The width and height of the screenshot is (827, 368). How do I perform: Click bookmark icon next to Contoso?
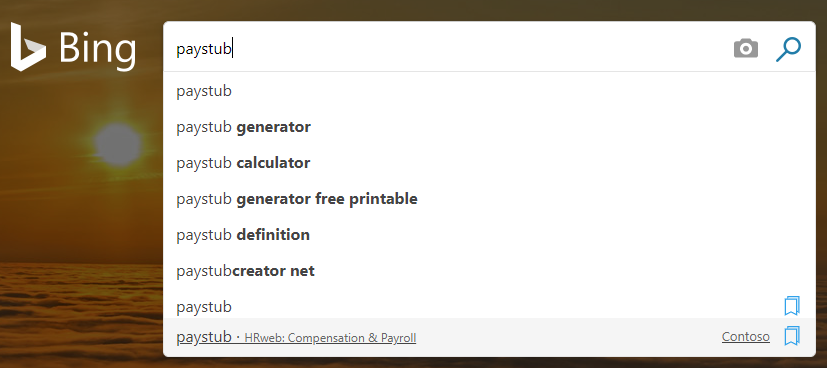792,336
